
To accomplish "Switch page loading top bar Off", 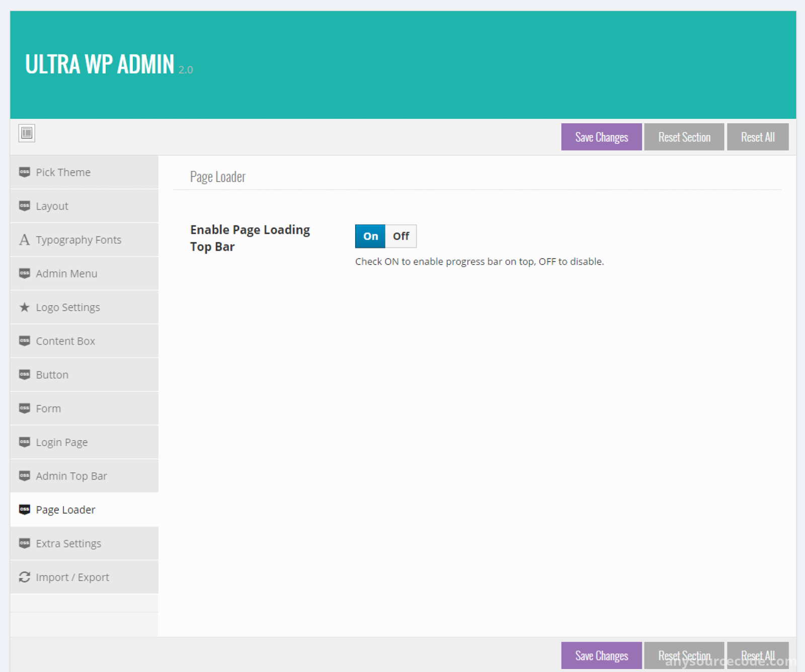I will [x=401, y=236].
